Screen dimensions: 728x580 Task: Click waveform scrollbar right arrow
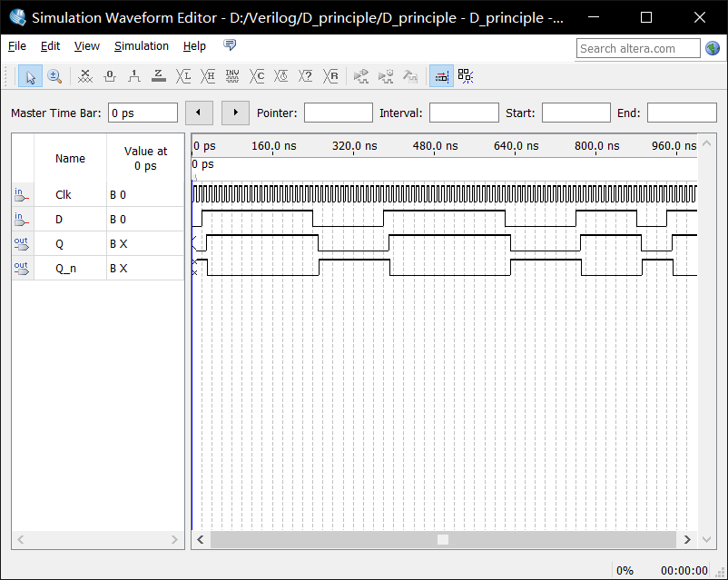[687, 539]
